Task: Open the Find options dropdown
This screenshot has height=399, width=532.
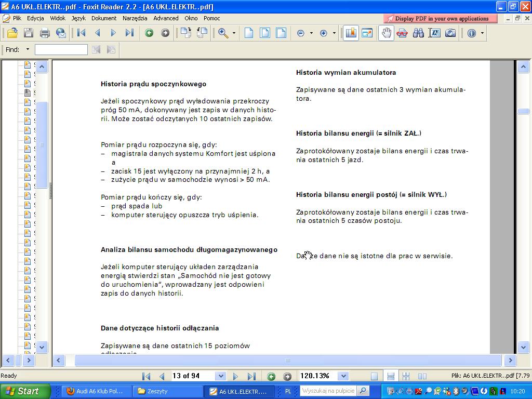Action: (x=28, y=49)
